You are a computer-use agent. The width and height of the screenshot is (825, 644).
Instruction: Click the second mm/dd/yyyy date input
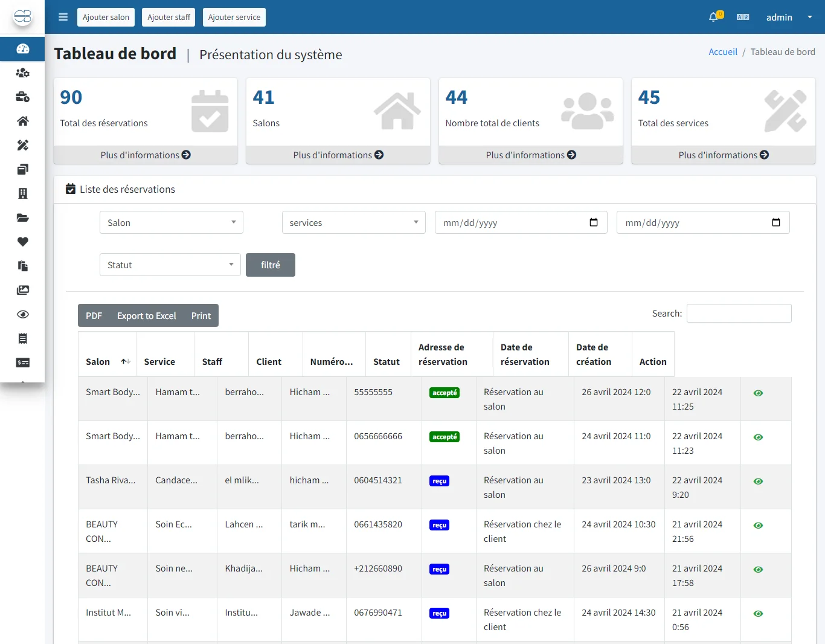click(703, 222)
